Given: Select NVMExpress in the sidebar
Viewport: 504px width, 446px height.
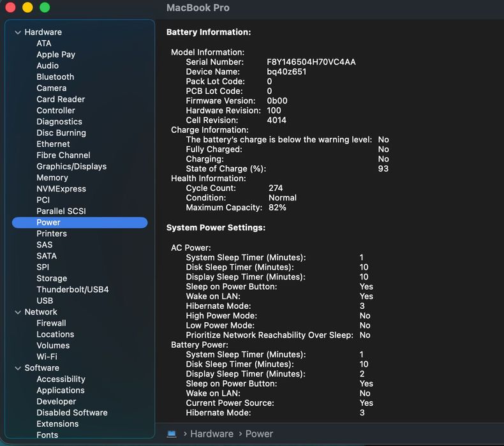Looking at the screenshot, I should click(x=61, y=189).
